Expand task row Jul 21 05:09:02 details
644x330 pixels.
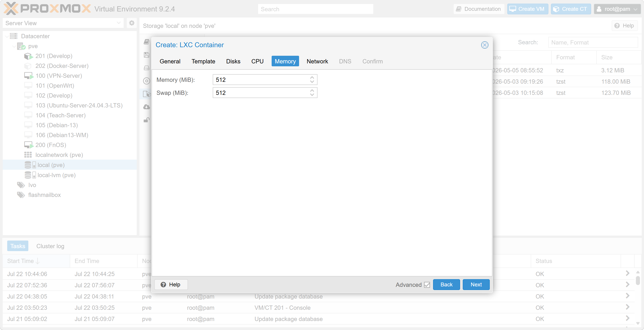(x=627, y=318)
